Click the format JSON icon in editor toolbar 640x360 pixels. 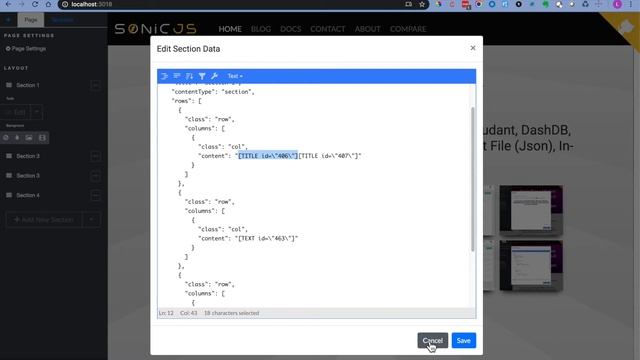coord(164,76)
